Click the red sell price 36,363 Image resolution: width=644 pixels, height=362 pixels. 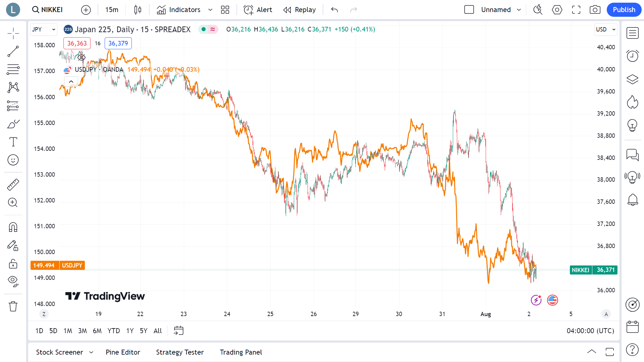77,43
